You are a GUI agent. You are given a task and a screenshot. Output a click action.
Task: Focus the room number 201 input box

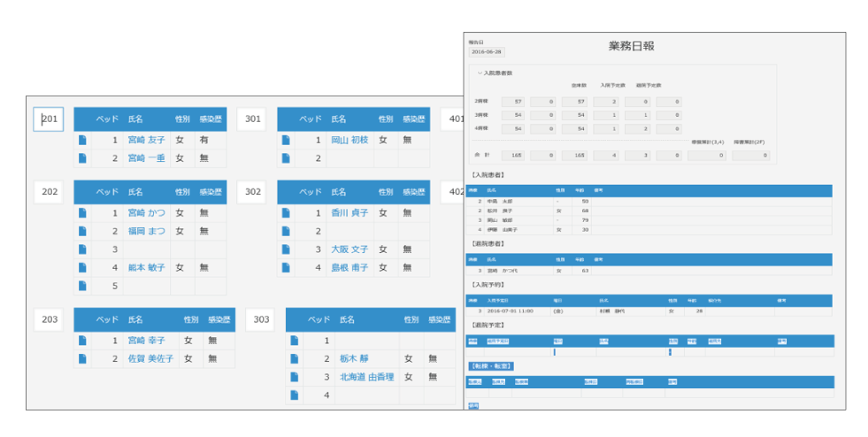point(49,119)
